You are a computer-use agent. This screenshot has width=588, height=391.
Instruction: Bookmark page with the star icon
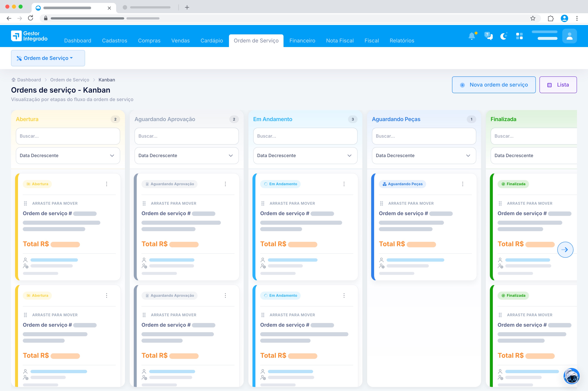coord(533,18)
